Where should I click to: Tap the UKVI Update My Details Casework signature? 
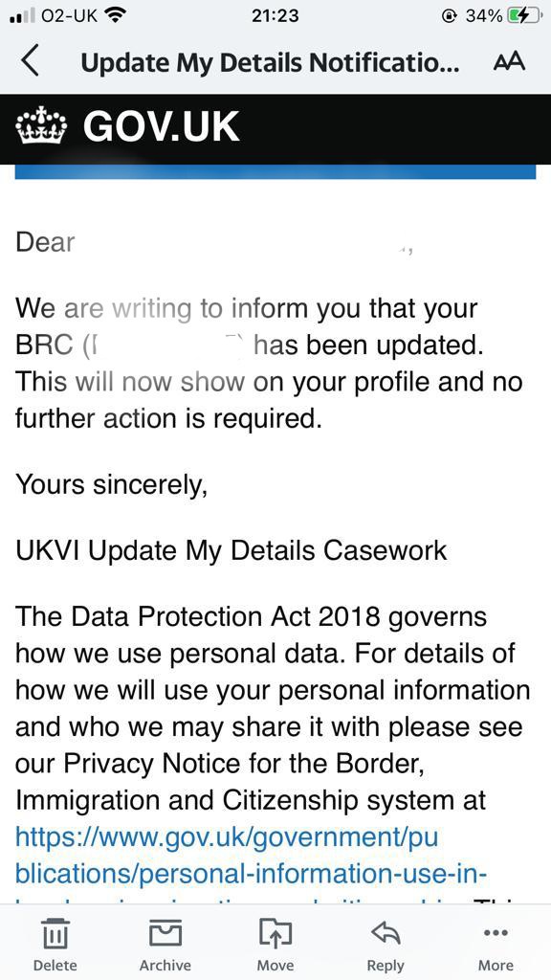tap(231, 551)
